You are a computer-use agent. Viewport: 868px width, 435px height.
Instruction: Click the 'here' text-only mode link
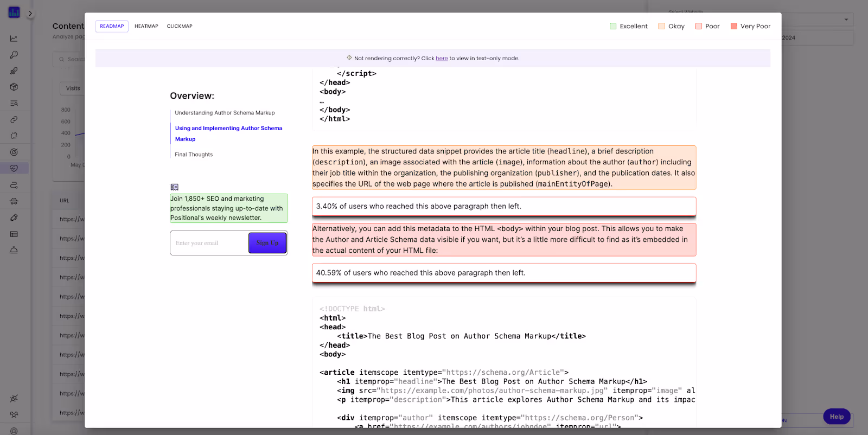[442, 58]
